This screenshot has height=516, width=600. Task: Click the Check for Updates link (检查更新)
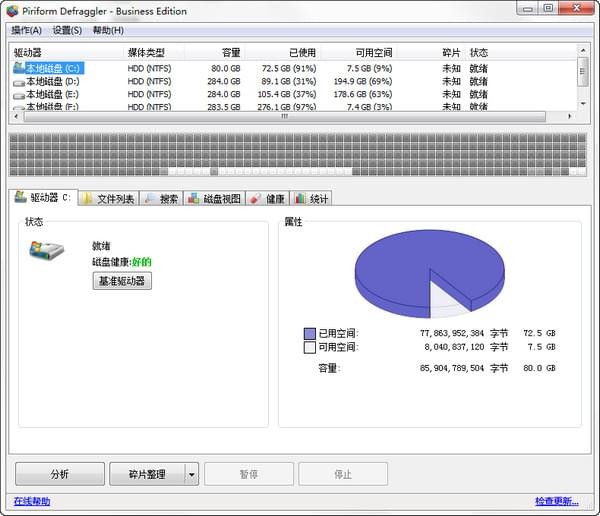(556, 501)
